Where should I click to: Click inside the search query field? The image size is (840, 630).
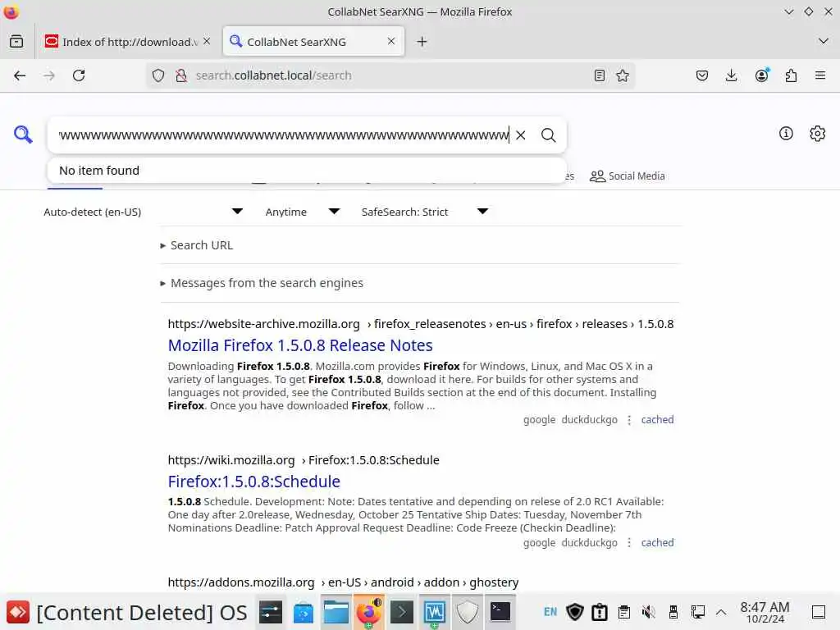[284, 135]
